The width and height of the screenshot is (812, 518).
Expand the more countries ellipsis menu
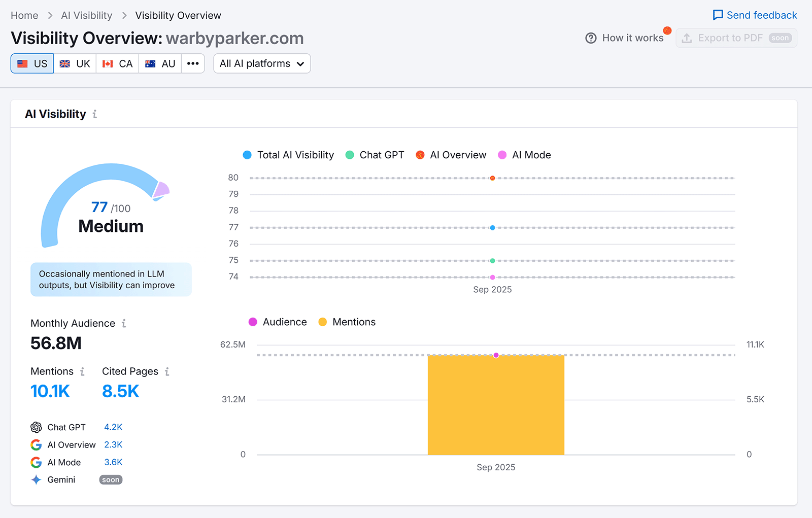[193, 63]
